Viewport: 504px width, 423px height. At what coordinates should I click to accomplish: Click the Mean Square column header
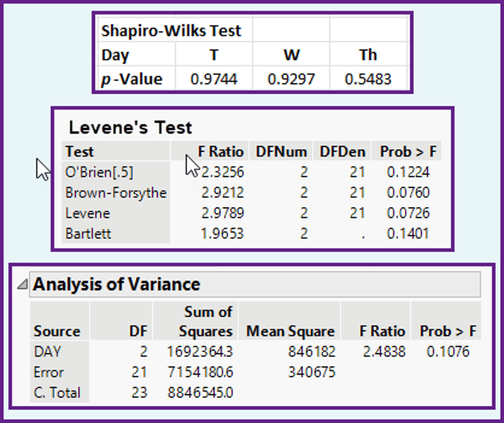pyautogui.click(x=290, y=331)
